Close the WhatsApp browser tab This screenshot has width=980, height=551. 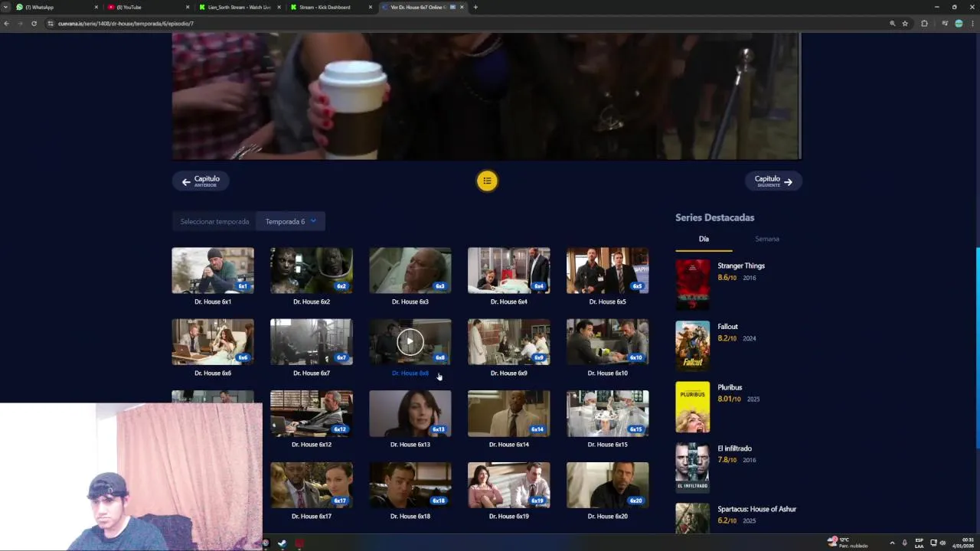(x=96, y=7)
